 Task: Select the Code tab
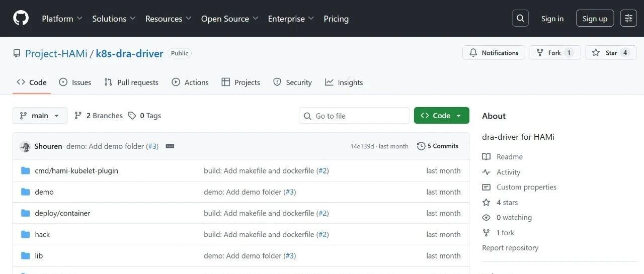32,82
